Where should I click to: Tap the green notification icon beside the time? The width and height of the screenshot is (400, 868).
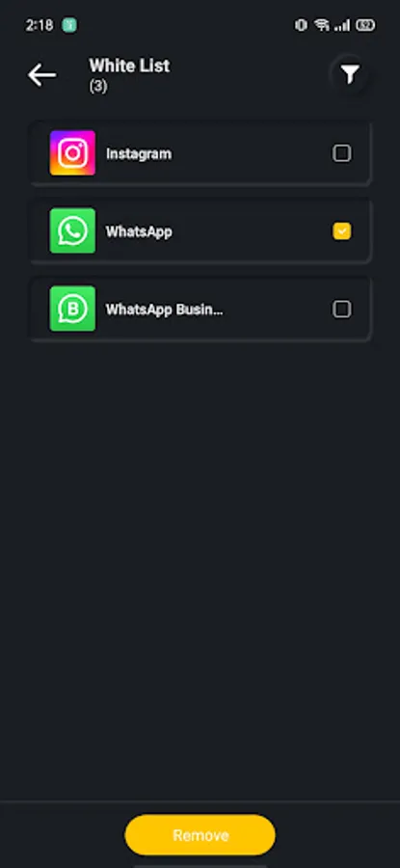tap(69, 25)
